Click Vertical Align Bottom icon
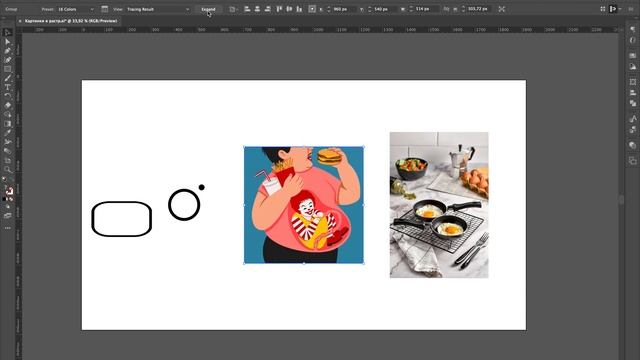This screenshot has width=640, height=360. (299, 9)
